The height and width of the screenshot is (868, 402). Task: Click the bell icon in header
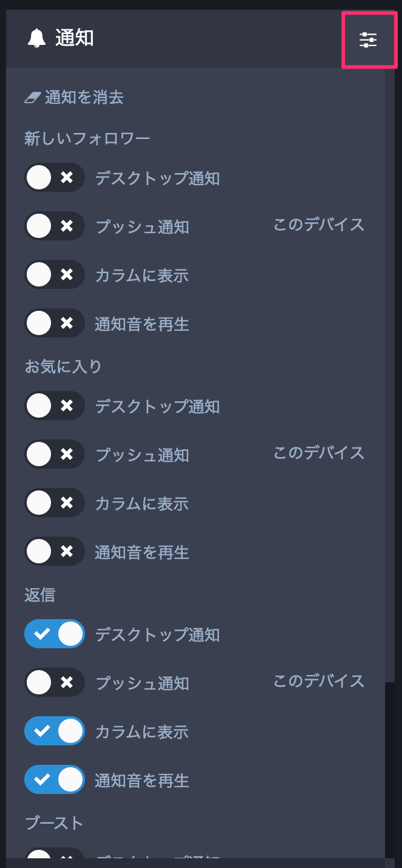click(36, 39)
